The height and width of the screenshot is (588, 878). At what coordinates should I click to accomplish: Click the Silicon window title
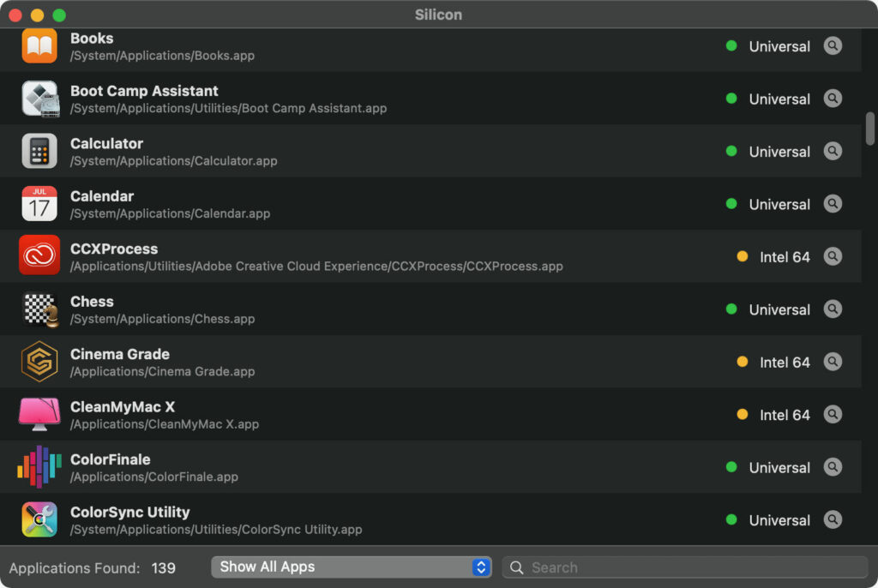click(438, 15)
